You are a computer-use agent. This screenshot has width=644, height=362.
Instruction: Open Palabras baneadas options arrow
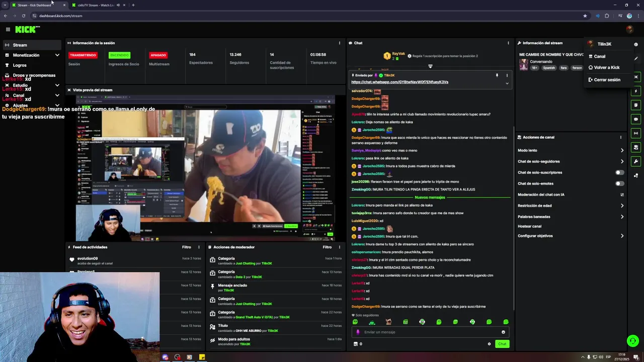click(622, 217)
